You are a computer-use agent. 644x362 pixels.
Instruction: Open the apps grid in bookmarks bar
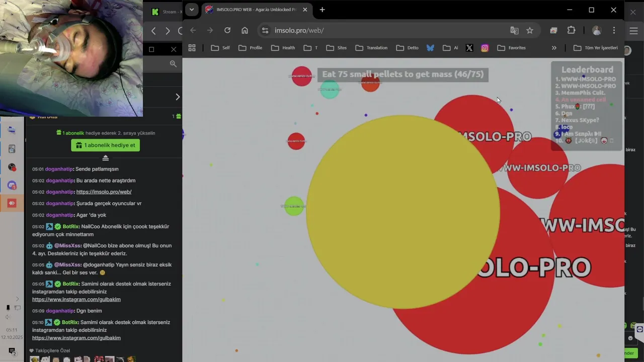point(192,48)
